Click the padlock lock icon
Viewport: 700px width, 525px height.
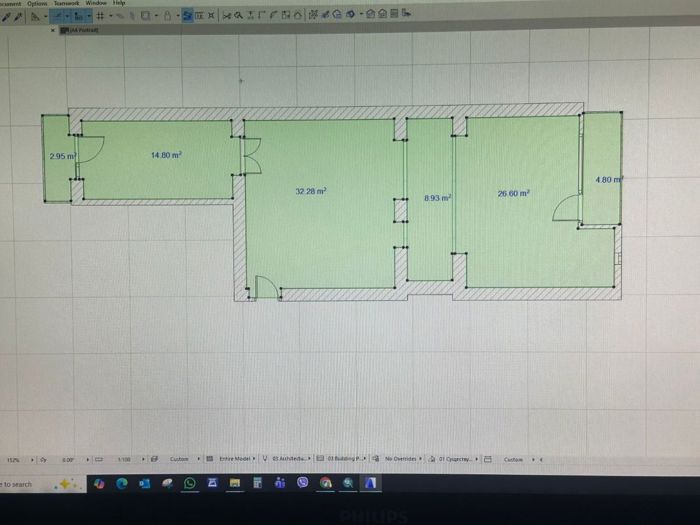point(167,16)
